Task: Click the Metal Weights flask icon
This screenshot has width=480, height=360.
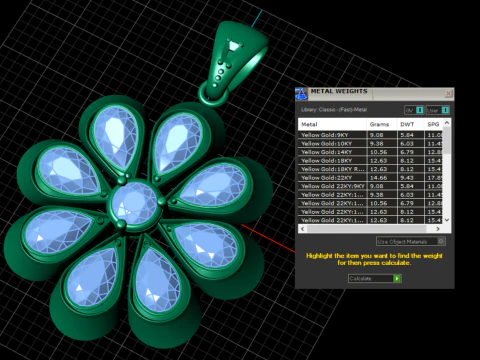Action: 301,94
